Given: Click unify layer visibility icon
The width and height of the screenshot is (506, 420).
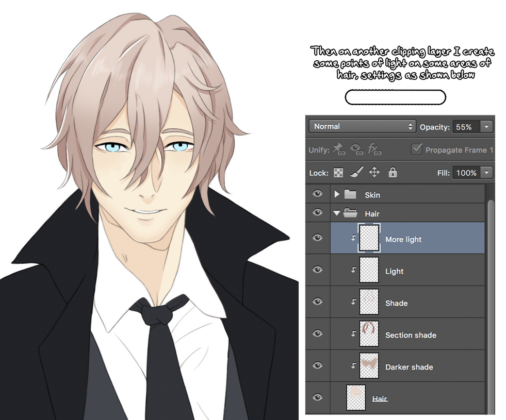Looking at the screenshot, I should point(357,149).
